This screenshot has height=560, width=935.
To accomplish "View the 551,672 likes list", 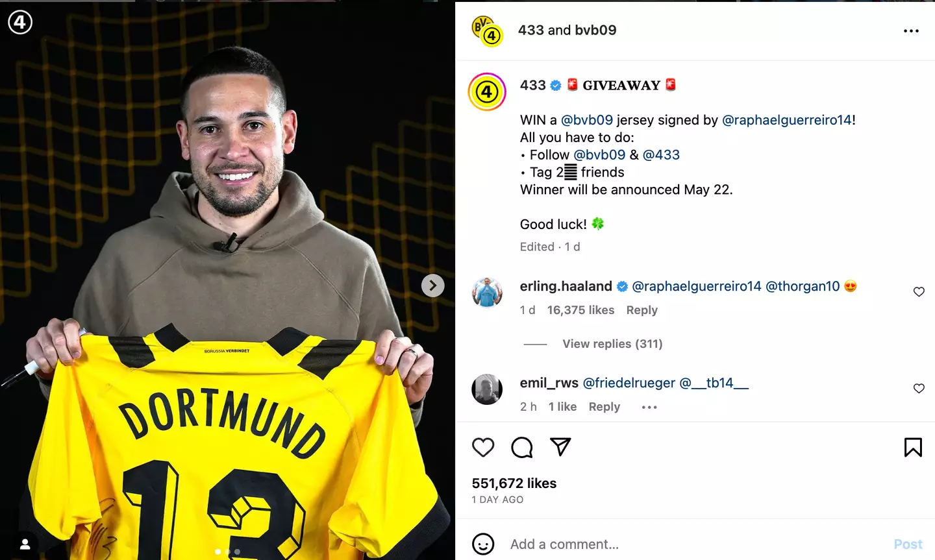I will (514, 483).
